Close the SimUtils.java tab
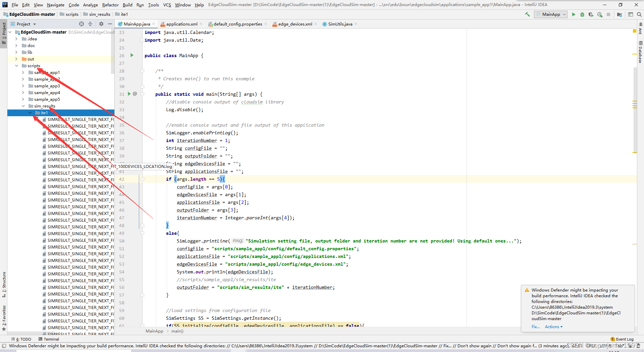This screenshot has height=352, width=644. tap(356, 24)
